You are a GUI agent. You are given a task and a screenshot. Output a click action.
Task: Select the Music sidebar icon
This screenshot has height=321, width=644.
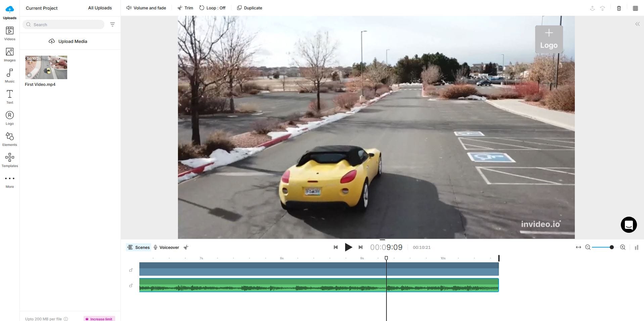(9, 76)
